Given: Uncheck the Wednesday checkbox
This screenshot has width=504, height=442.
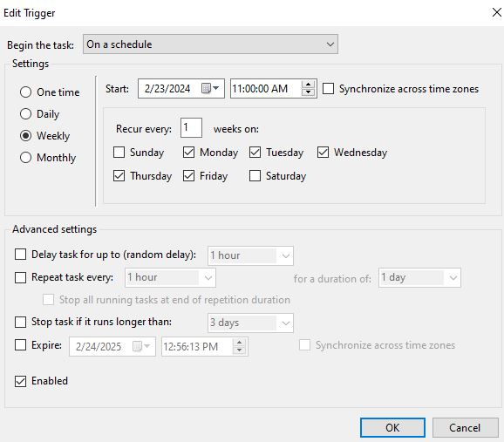Looking at the screenshot, I should [323, 153].
